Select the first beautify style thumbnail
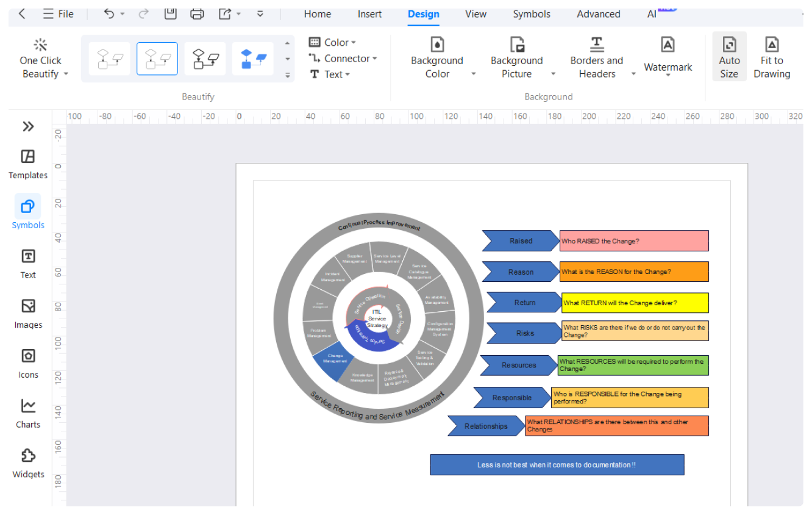Image resolution: width=812 pixels, height=515 pixels. [110, 59]
